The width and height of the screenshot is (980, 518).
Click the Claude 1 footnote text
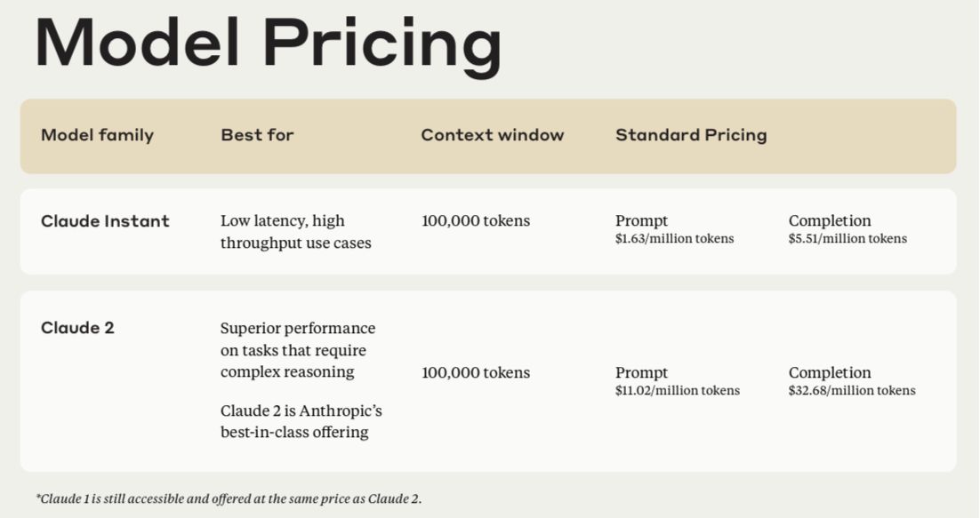[x=229, y=498]
